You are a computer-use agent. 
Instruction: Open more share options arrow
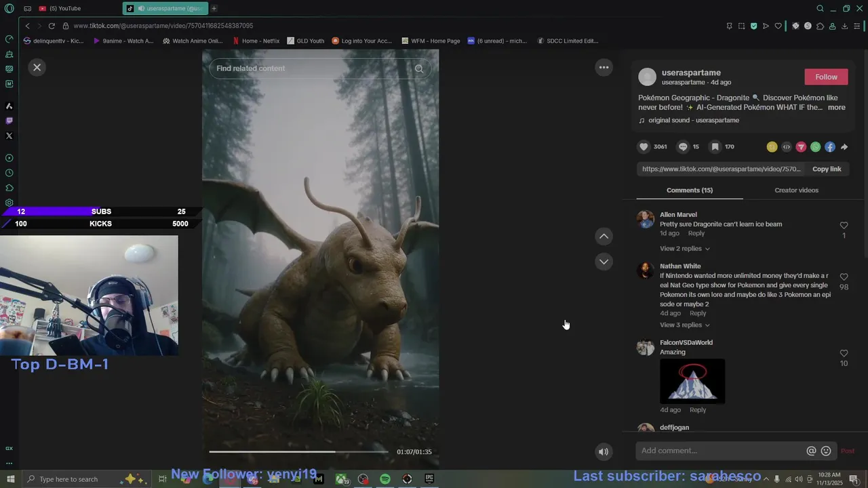click(844, 147)
